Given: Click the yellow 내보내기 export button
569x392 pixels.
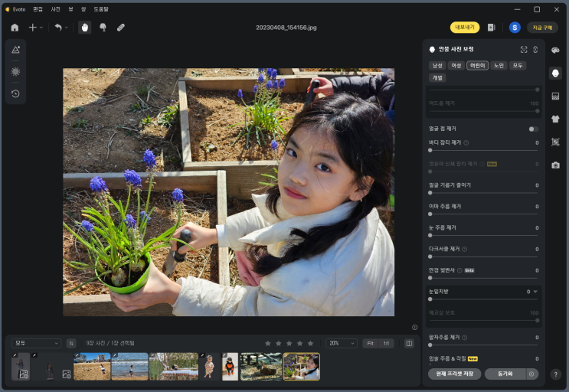Looking at the screenshot, I should click(465, 28).
